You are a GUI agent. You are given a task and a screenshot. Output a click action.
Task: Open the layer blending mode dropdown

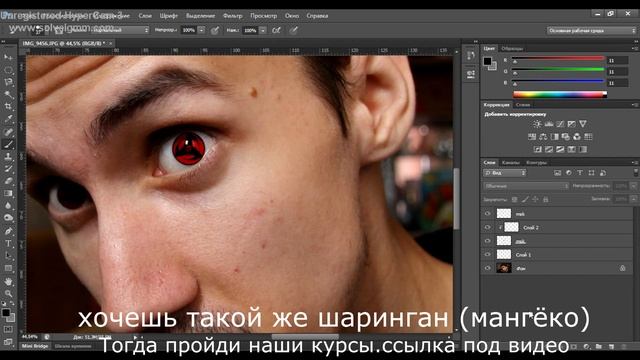coord(526,186)
